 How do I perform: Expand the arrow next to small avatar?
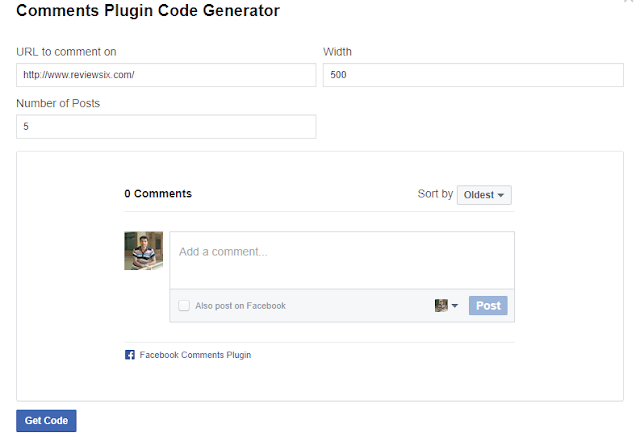(x=455, y=306)
